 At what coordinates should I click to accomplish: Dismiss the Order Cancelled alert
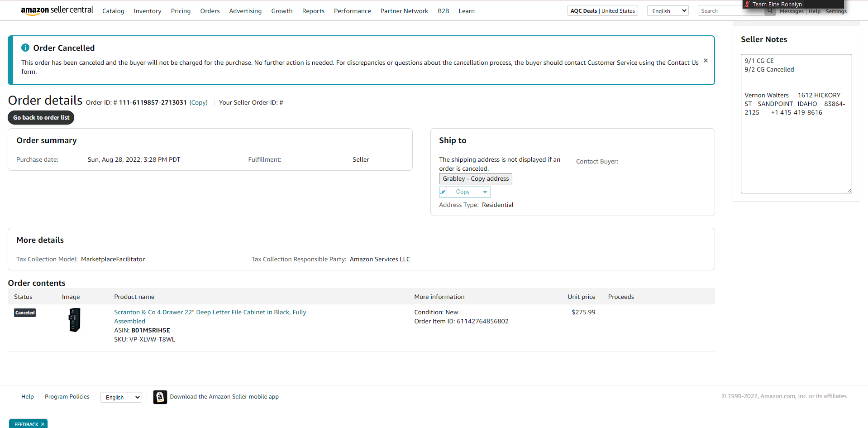point(706,61)
